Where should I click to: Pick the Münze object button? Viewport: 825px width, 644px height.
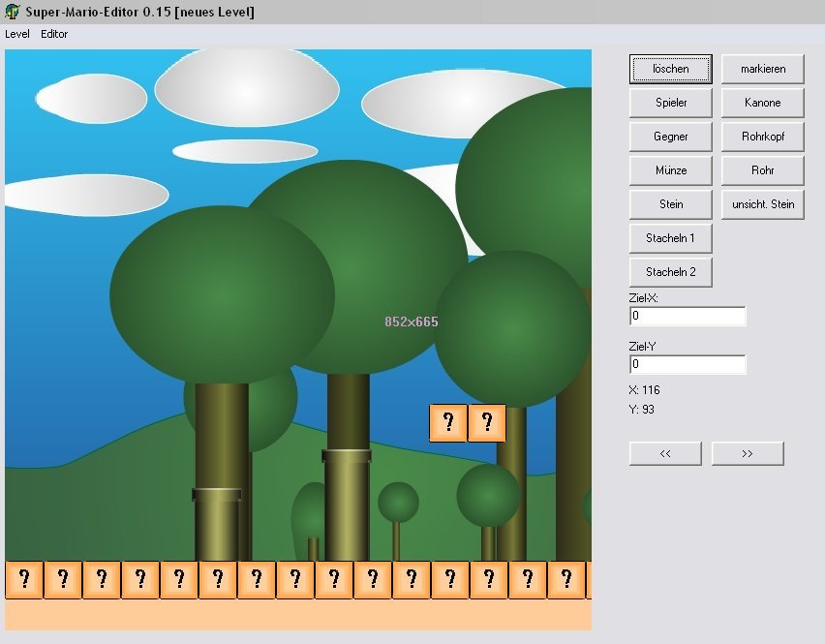click(671, 170)
